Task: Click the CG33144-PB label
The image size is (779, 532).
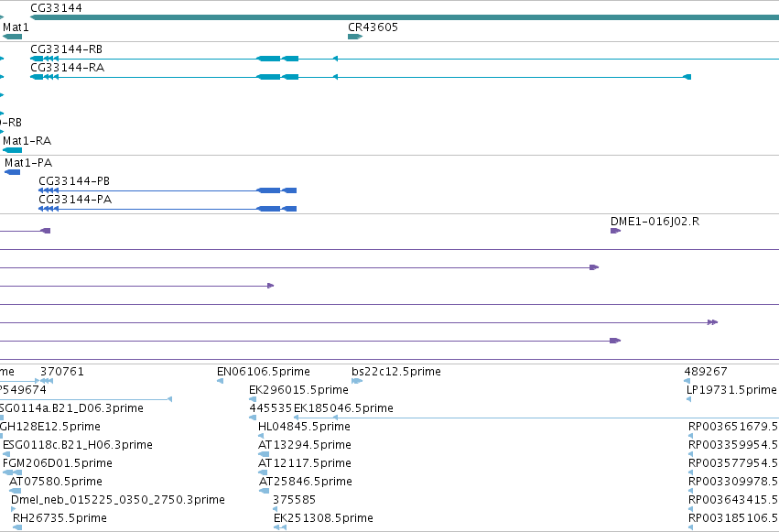Action: (x=74, y=181)
